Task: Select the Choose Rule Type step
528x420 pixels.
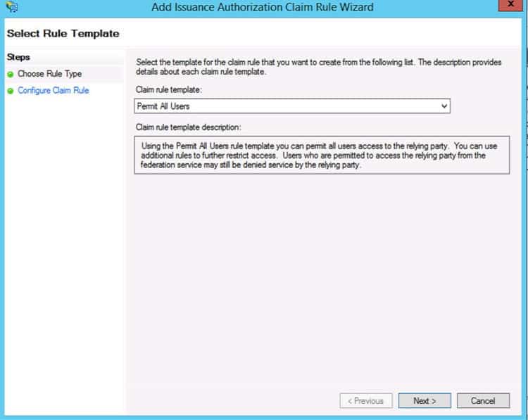Action: (x=49, y=74)
